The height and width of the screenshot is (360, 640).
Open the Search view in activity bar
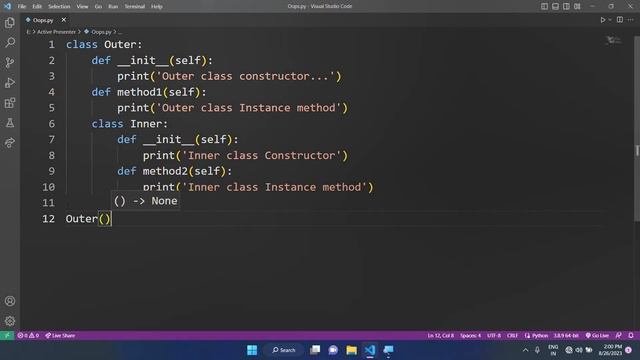pos(10,42)
